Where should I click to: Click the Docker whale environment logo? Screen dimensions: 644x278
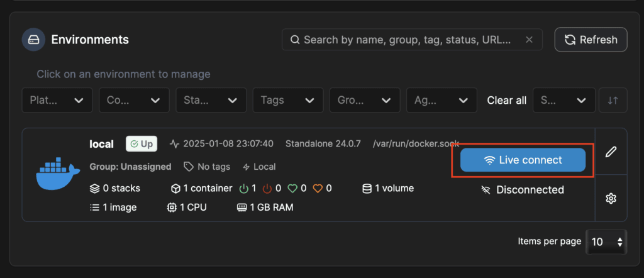(x=58, y=173)
